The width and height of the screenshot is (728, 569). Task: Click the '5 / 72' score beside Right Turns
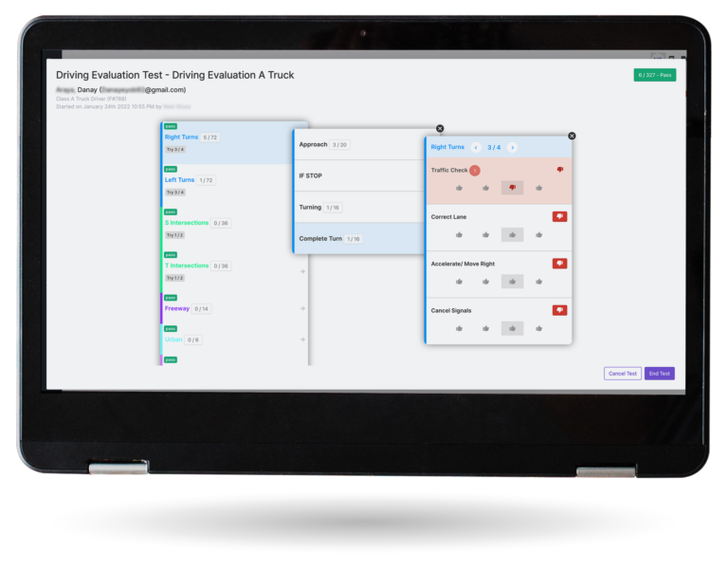click(209, 138)
